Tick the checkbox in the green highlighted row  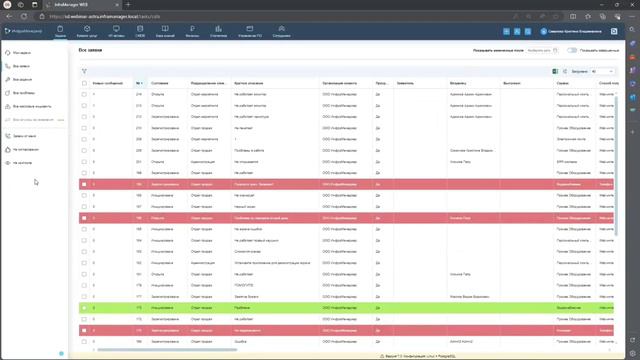pos(84,308)
